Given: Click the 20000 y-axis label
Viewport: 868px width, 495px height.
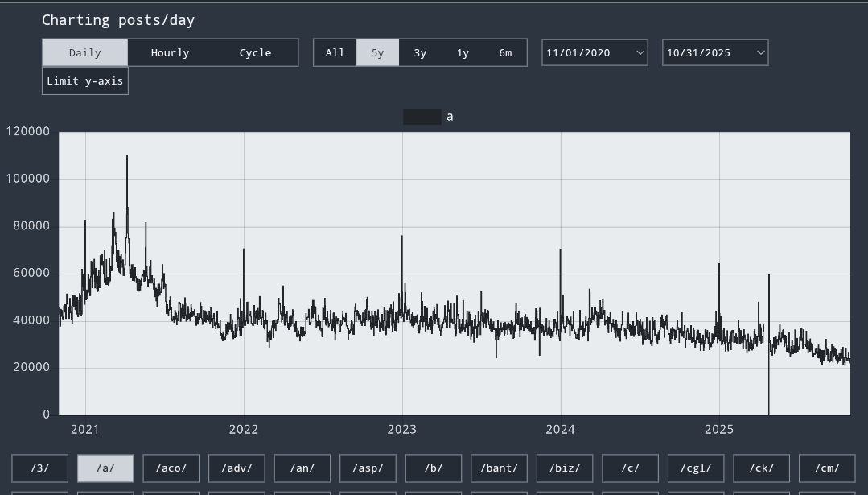Looking at the screenshot, I should click(31, 368).
